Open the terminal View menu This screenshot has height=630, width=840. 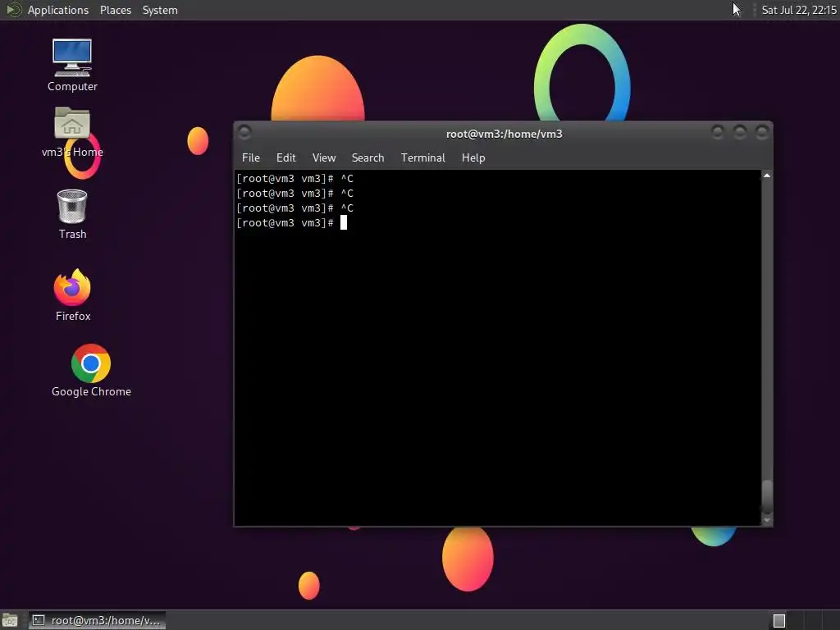point(323,157)
